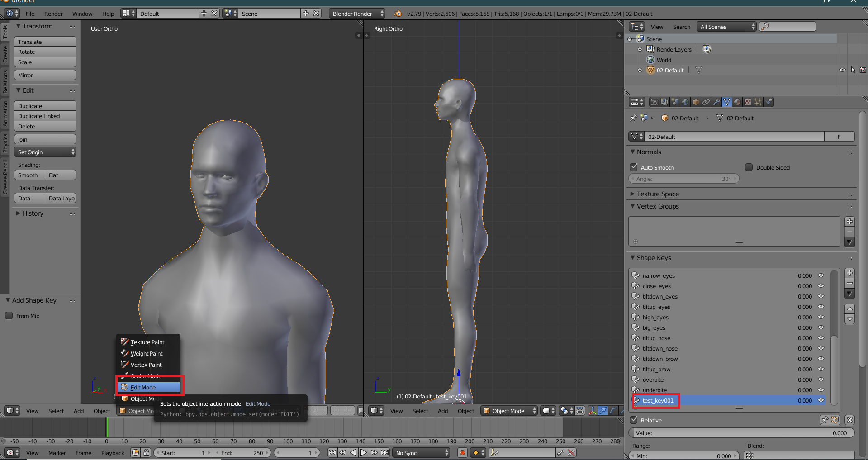Open the No Sync playback dropdown
868x460 pixels.
422,453
